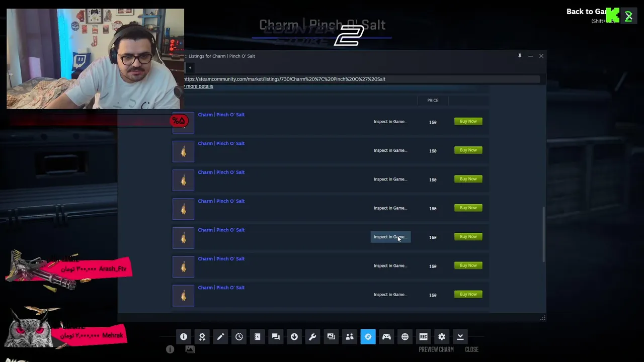Click the highlighted Inspect in Game button
Image resolution: width=644 pixels, height=362 pixels.
tap(390, 237)
